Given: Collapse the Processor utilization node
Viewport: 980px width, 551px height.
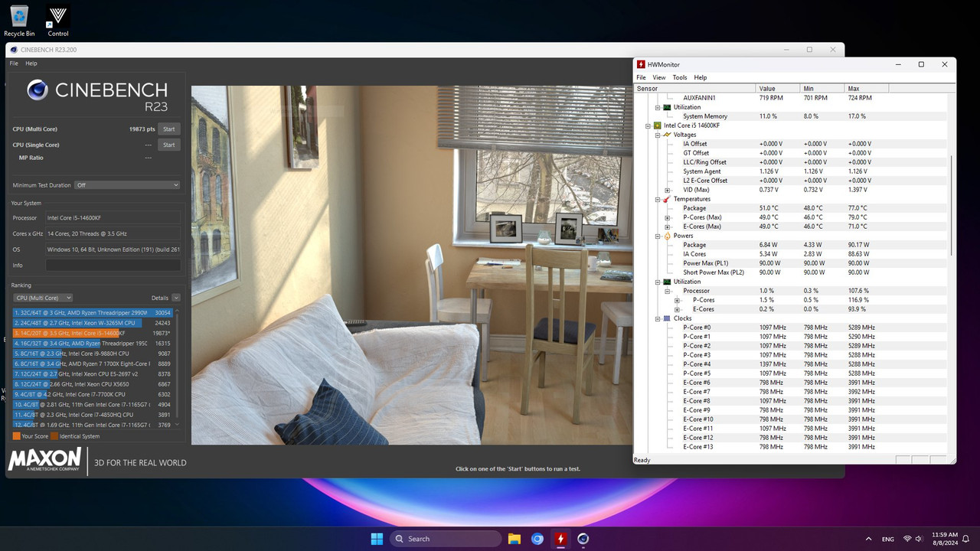Looking at the screenshot, I should (x=667, y=291).
